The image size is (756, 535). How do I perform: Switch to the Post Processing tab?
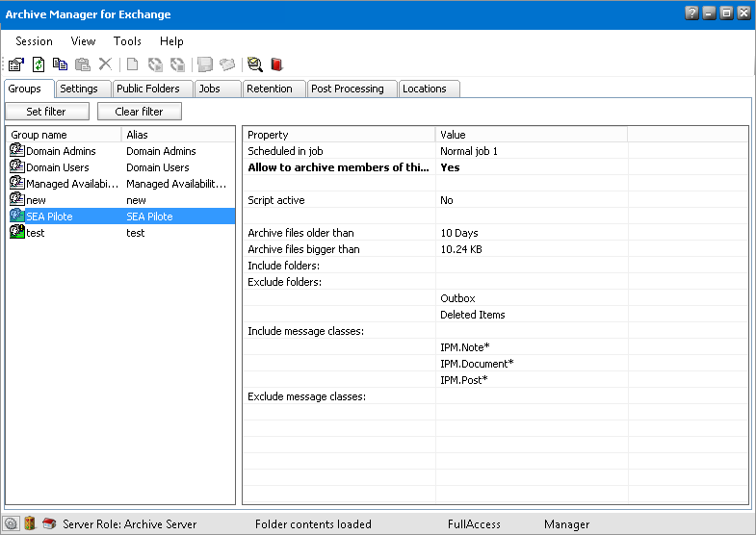tap(347, 89)
